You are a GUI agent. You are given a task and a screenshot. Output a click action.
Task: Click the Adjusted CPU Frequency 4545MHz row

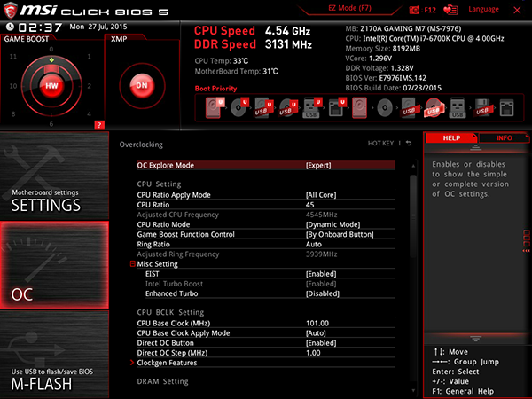[266, 215]
